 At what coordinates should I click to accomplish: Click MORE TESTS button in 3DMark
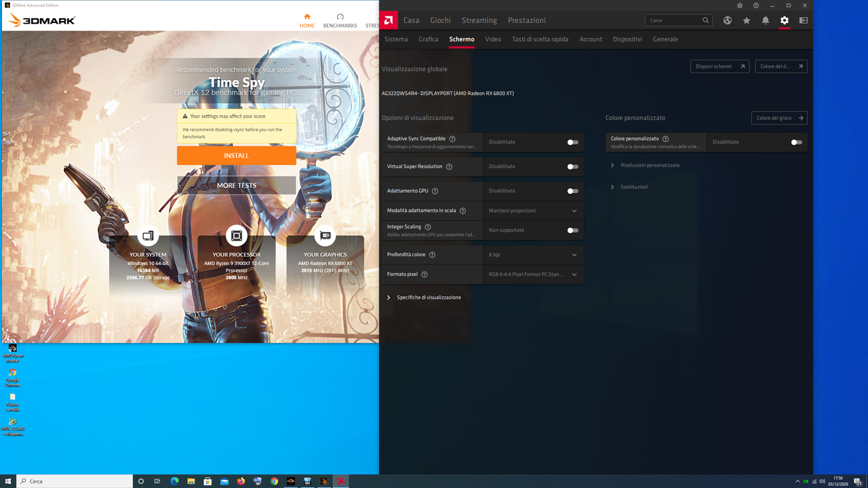coord(237,186)
